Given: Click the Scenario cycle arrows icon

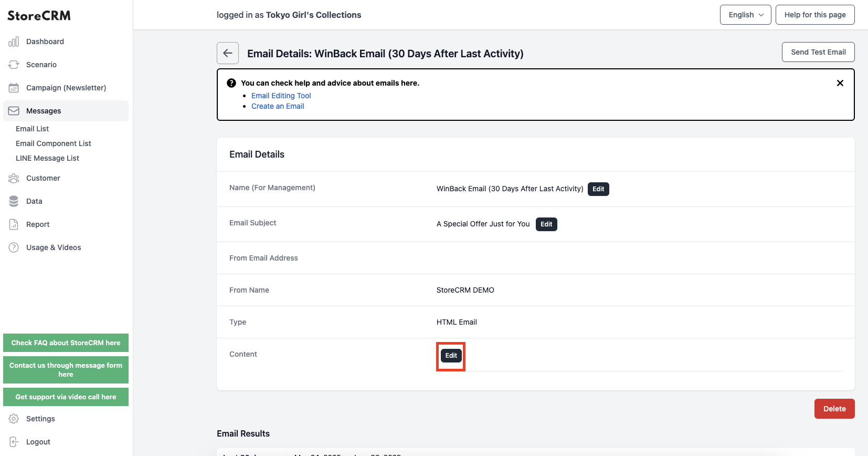Looking at the screenshot, I should [x=14, y=65].
